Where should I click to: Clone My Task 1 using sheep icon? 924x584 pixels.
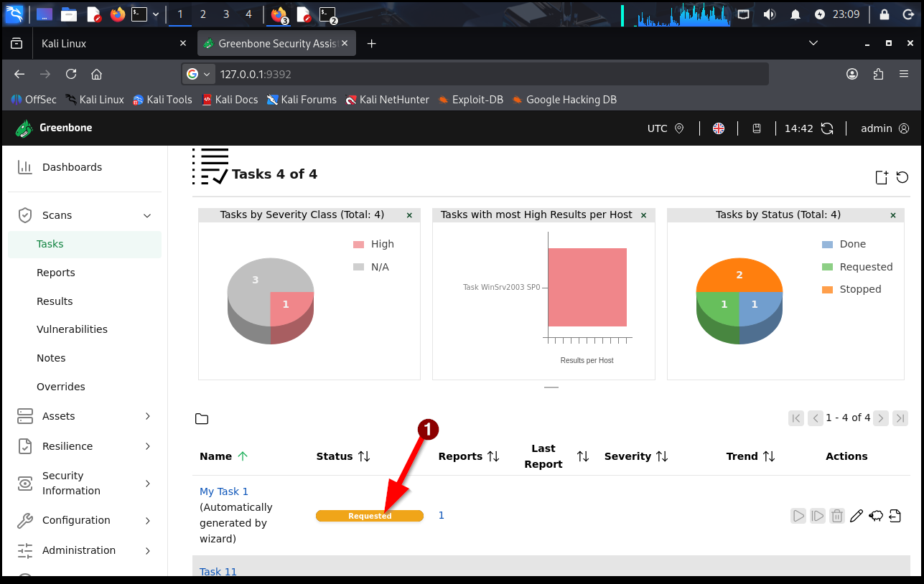(x=876, y=516)
